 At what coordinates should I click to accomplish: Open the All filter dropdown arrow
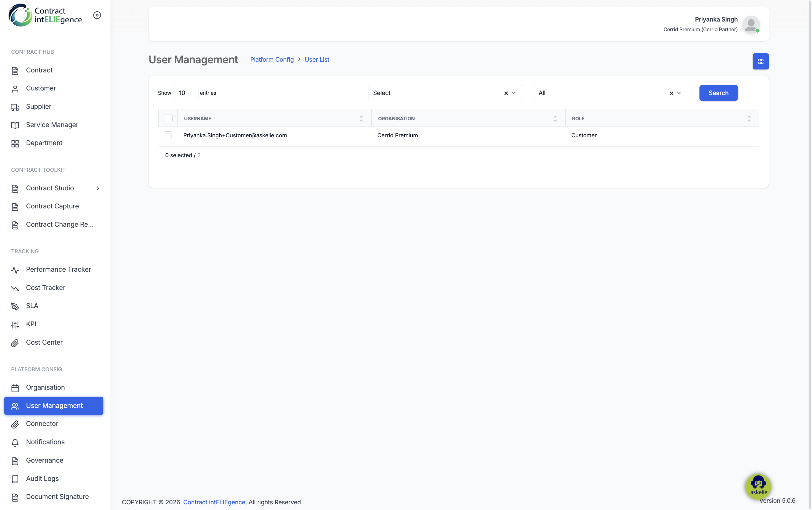pos(679,93)
